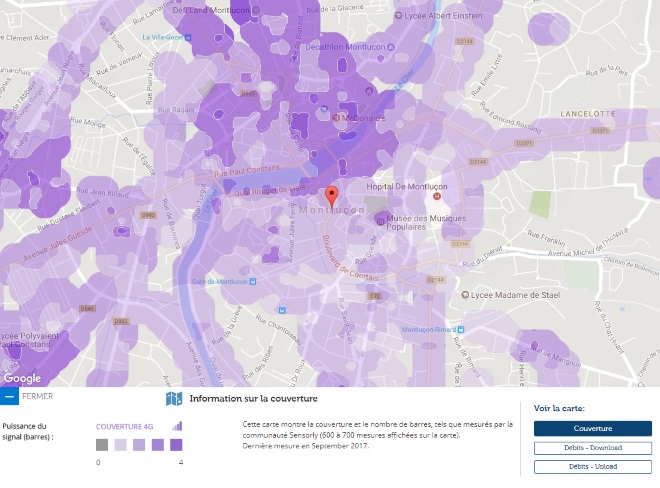The image size is (660, 488).
Task: Click the Lycee Madame de Stael marker icon
Action: coord(465,295)
